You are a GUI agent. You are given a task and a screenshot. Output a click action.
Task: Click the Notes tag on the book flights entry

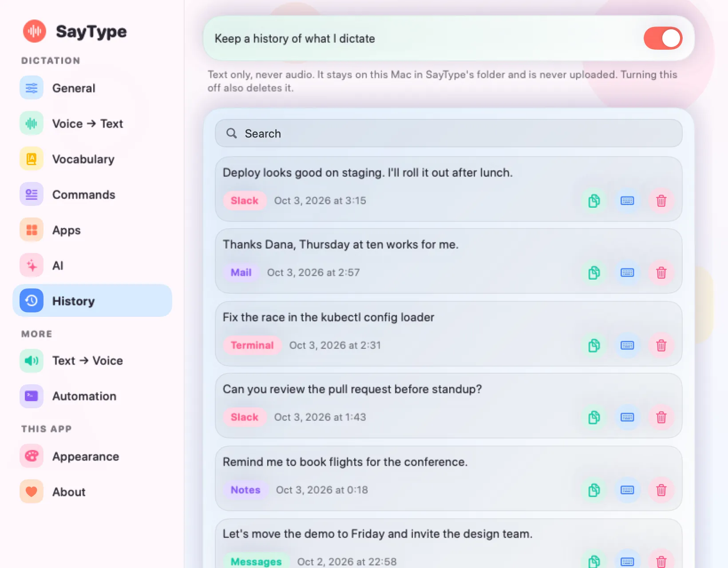[x=245, y=490]
